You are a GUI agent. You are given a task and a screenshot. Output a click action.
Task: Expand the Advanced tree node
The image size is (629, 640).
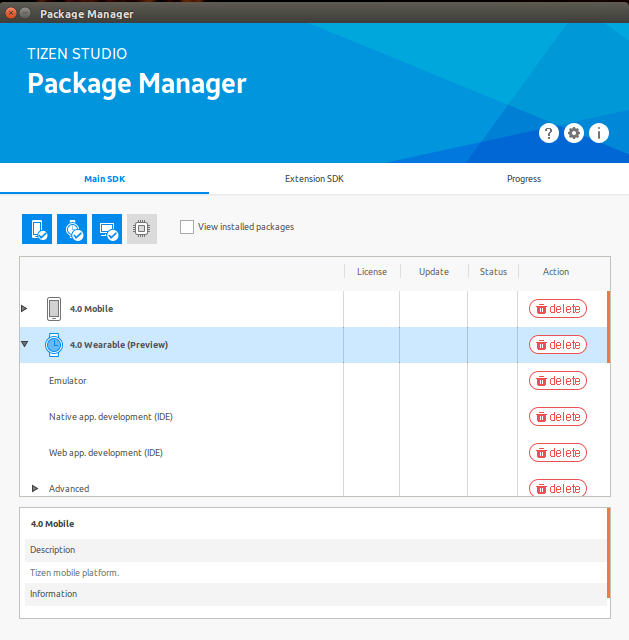point(36,489)
